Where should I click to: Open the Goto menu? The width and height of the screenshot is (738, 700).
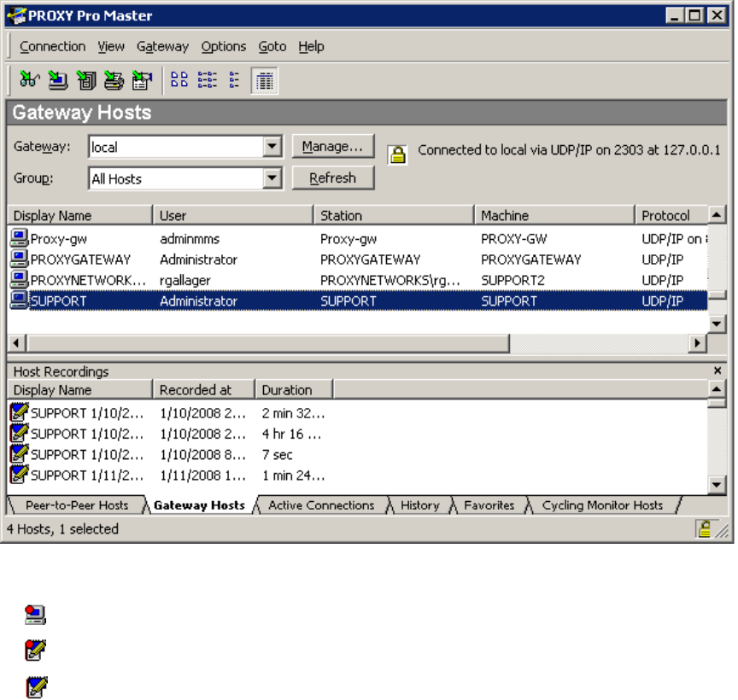[272, 47]
